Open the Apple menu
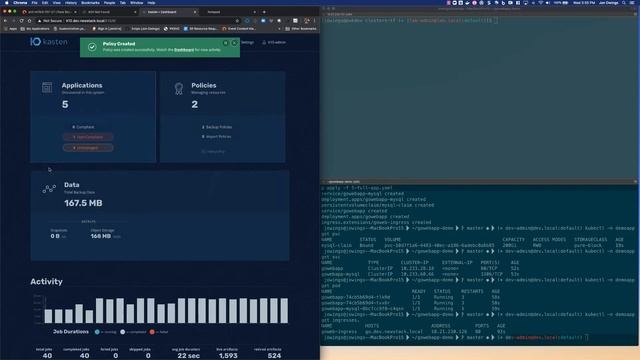 (6, 2)
